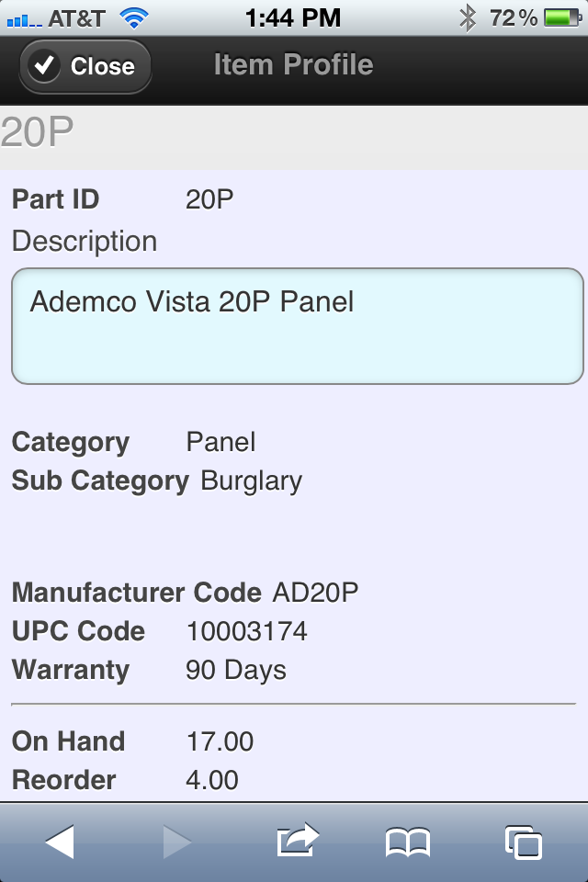Tap the AD20P manufacturer code
The image size is (588, 882).
(x=316, y=593)
